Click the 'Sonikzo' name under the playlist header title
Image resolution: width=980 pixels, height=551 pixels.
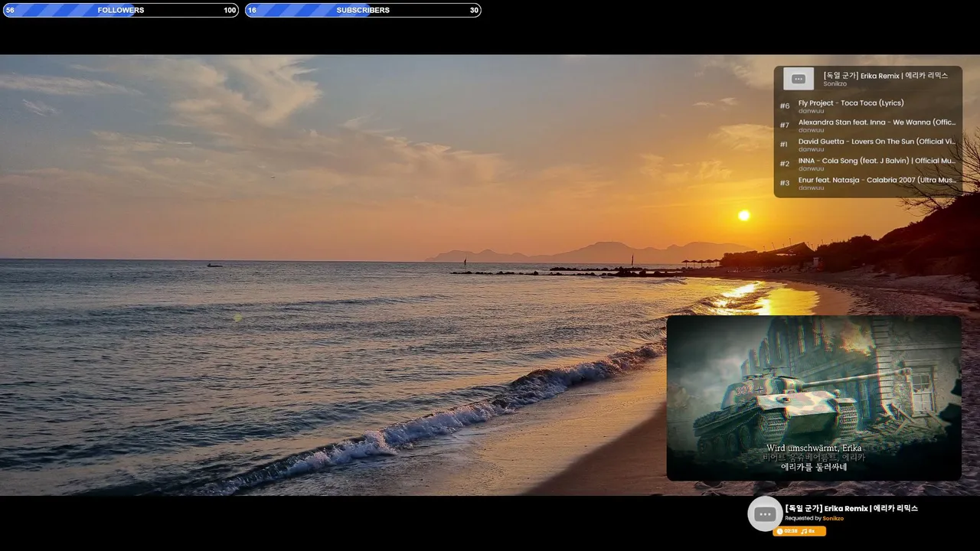tap(835, 83)
